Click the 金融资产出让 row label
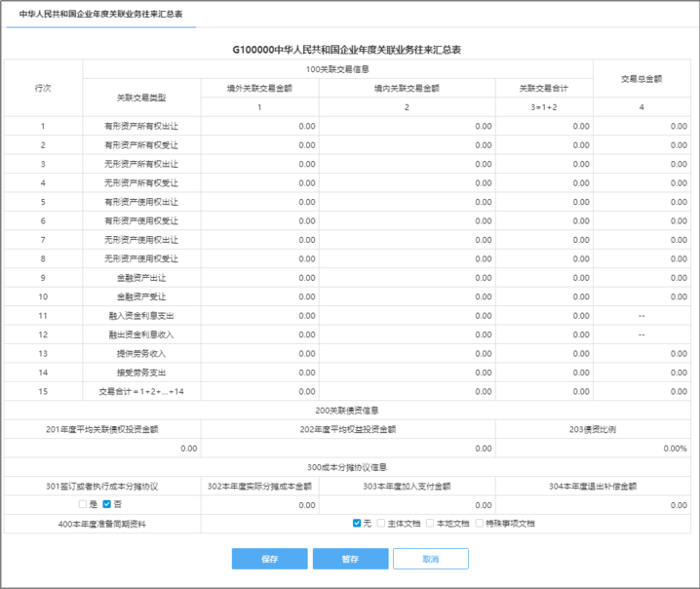The height and width of the screenshot is (589, 700). click(141, 278)
